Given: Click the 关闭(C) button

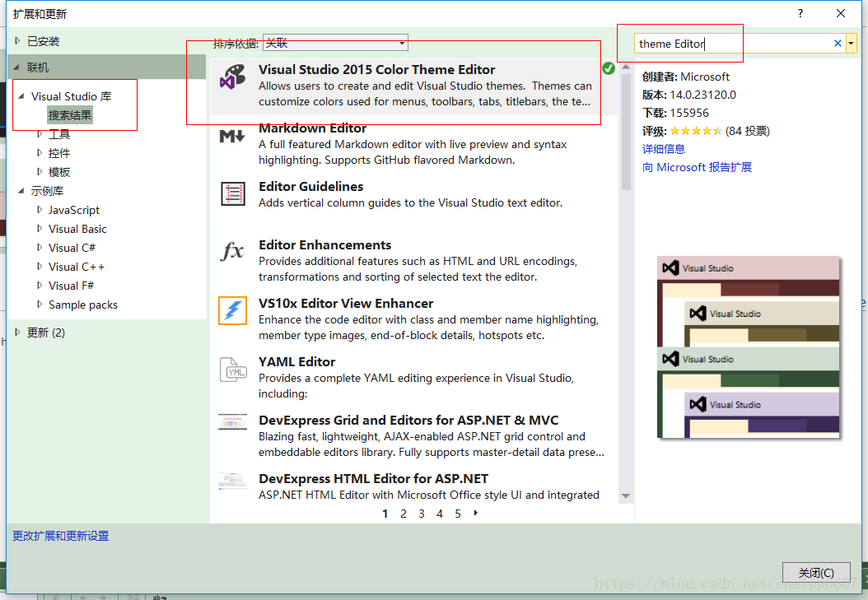Looking at the screenshot, I should tap(816, 572).
